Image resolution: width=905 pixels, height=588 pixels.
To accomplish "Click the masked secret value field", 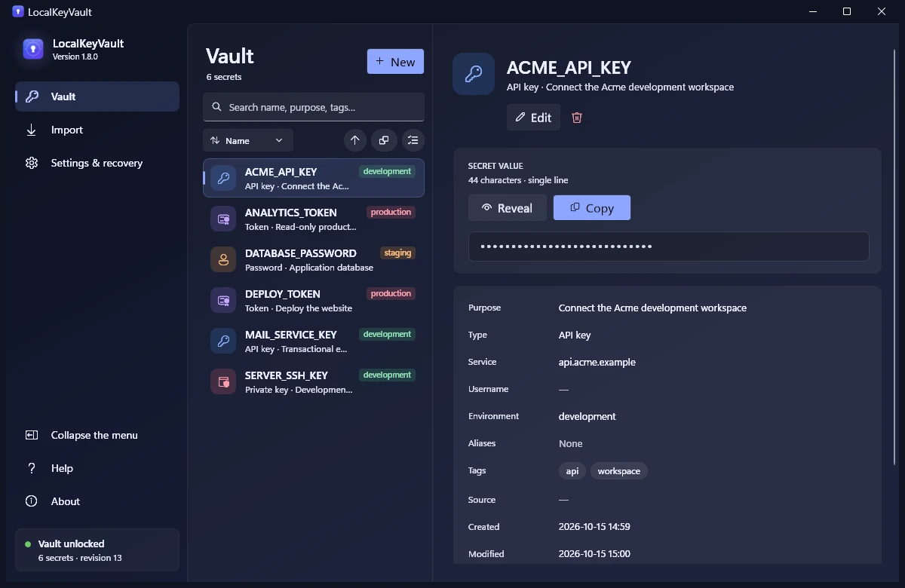I will (x=668, y=247).
